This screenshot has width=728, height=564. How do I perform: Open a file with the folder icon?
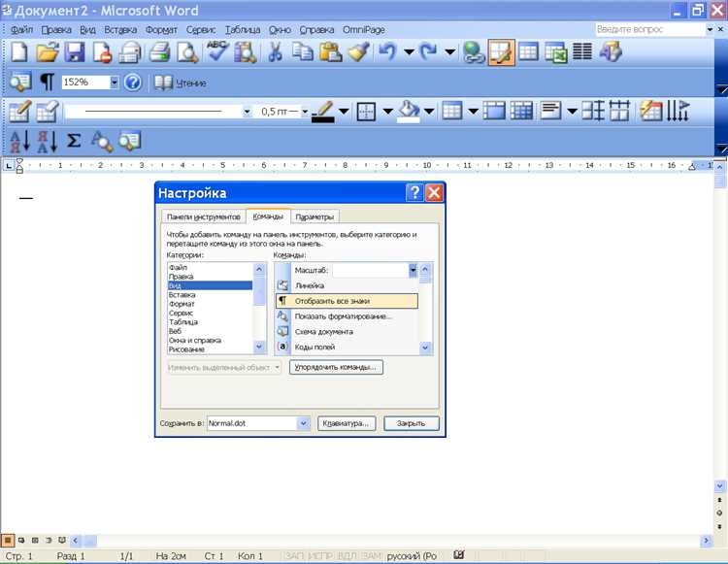[x=48, y=52]
